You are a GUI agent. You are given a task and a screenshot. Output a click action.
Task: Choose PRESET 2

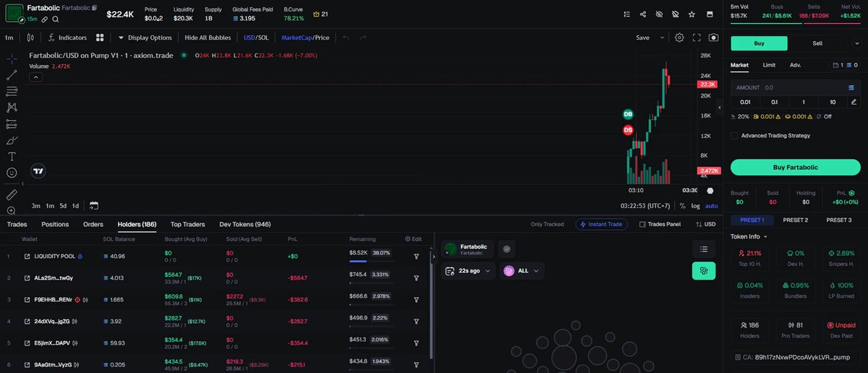tap(796, 220)
